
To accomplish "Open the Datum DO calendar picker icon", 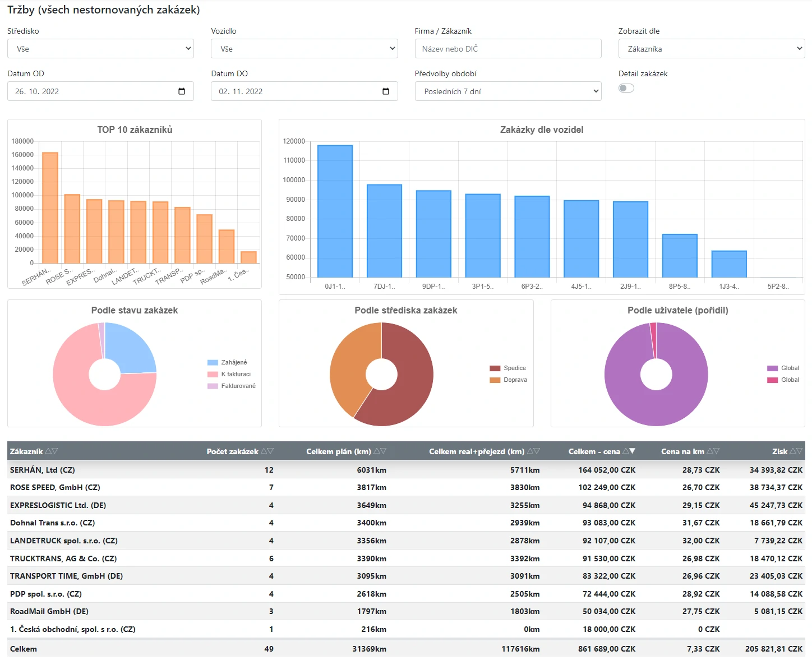I will (386, 91).
